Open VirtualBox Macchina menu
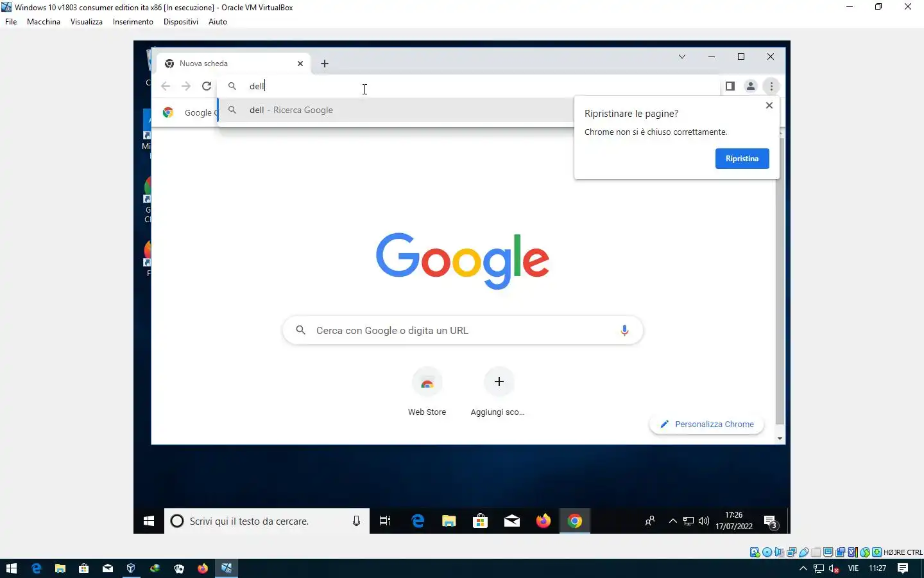The width and height of the screenshot is (924, 578). click(x=44, y=22)
